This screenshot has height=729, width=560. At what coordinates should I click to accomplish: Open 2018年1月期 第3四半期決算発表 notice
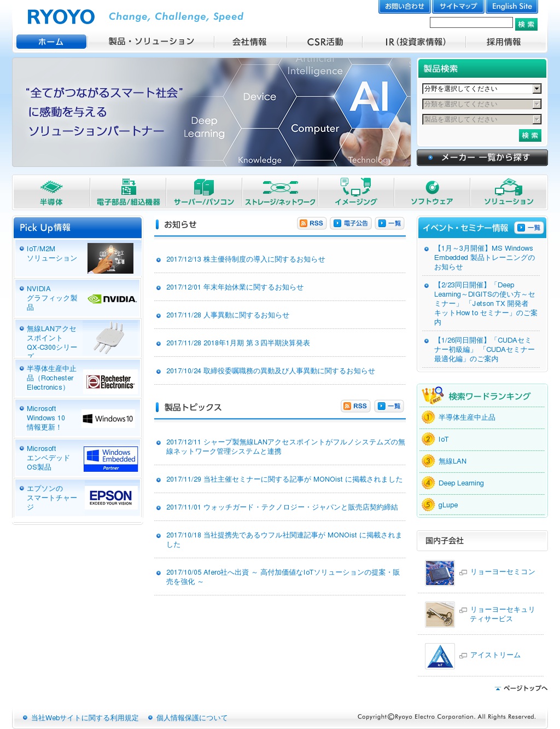pos(238,343)
